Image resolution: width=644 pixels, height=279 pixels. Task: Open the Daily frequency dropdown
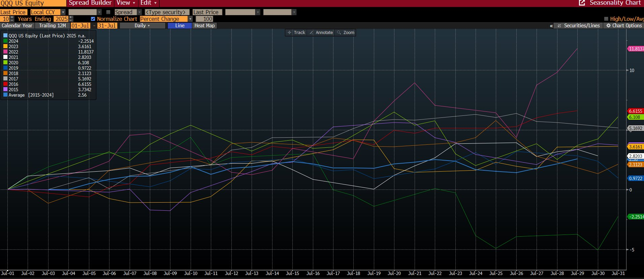(142, 26)
